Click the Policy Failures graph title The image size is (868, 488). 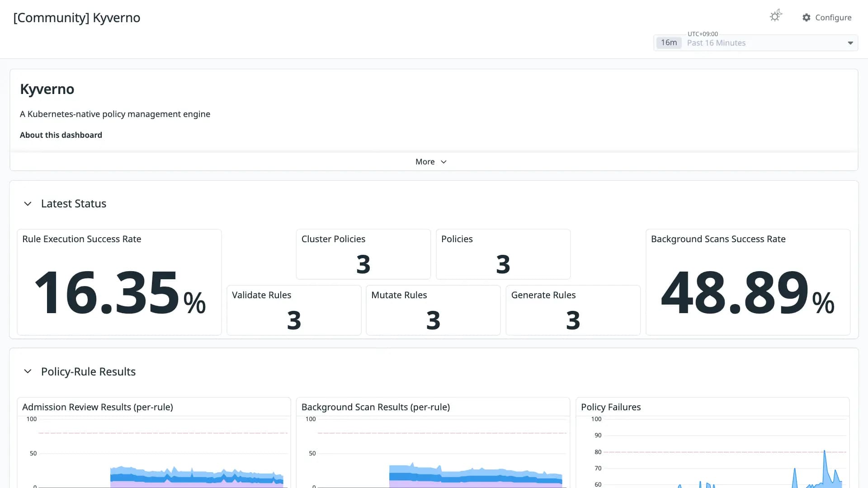611,407
